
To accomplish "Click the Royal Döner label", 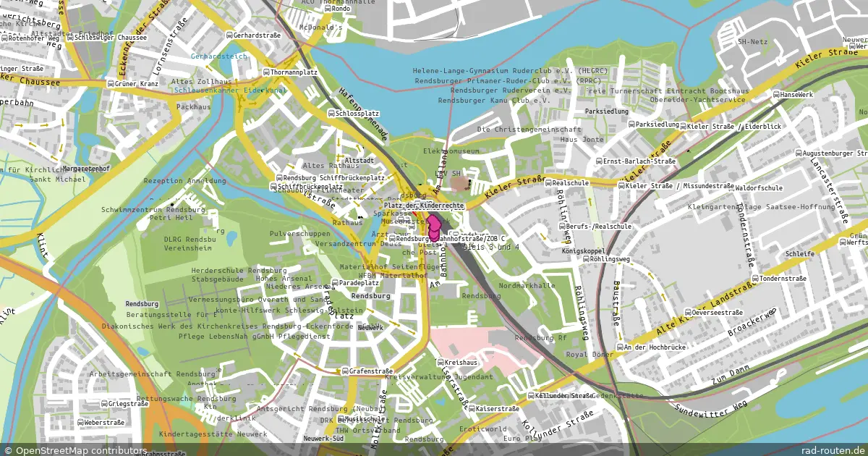I will [x=590, y=355].
